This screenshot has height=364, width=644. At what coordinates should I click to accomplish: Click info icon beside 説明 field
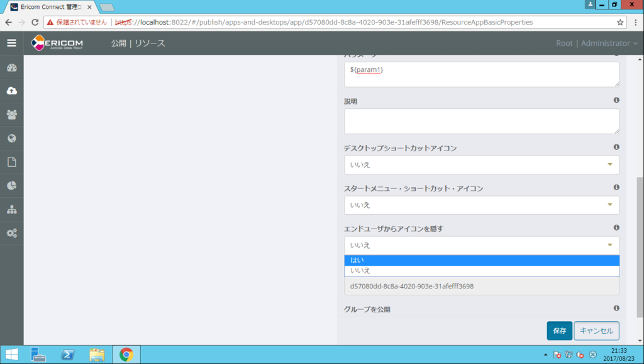pyautogui.click(x=616, y=100)
